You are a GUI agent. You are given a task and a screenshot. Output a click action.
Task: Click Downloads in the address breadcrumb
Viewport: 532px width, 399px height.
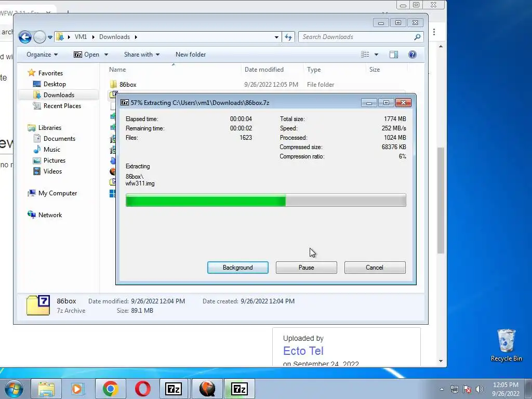pos(114,37)
